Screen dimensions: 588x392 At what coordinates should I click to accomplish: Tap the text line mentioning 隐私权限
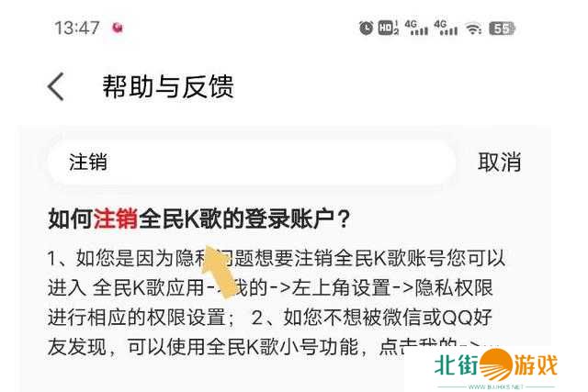(270, 288)
